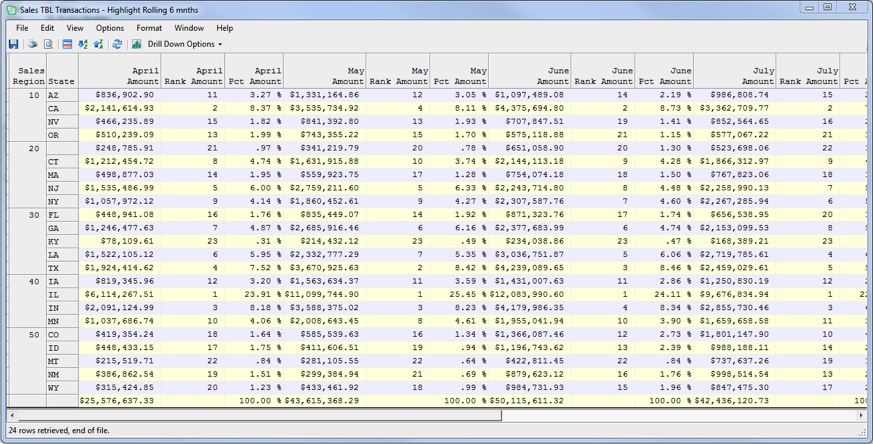Sort ascending using the toolbar icon
Screen dimensions: 873x444
[x=83, y=44]
